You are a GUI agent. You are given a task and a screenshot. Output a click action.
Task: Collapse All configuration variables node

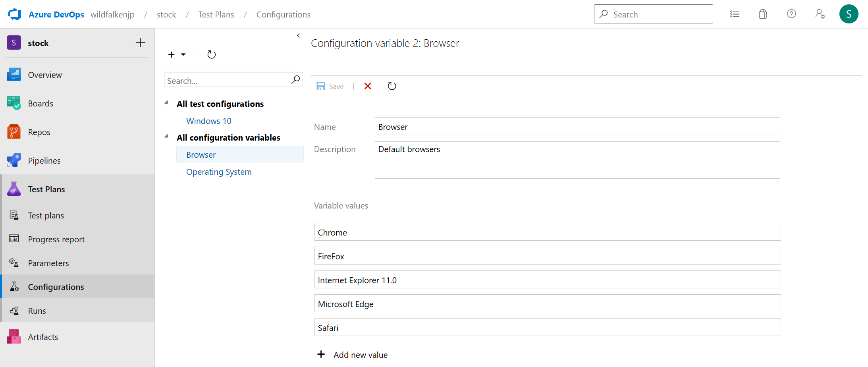click(x=166, y=137)
